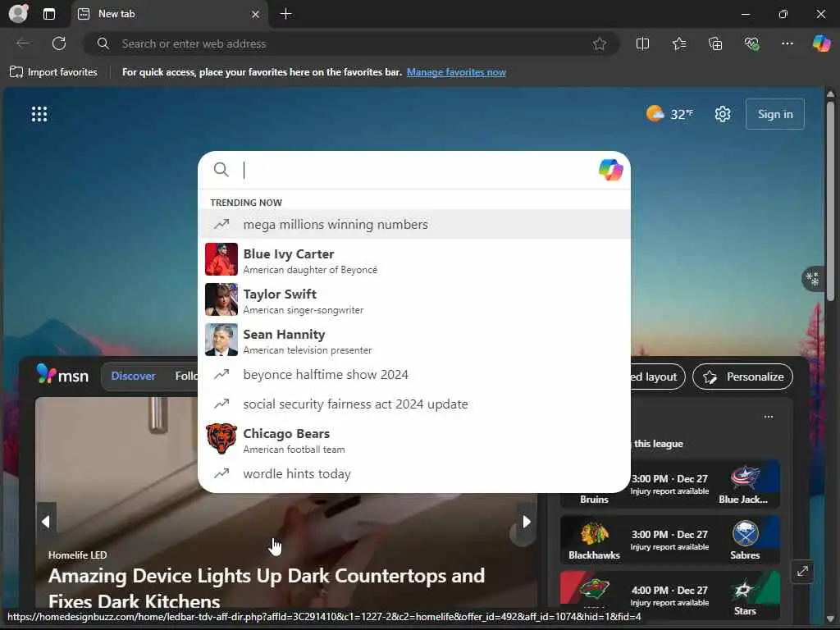Open the feed layout button
Viewport: 840px width, 630px height.
point(658,377)
